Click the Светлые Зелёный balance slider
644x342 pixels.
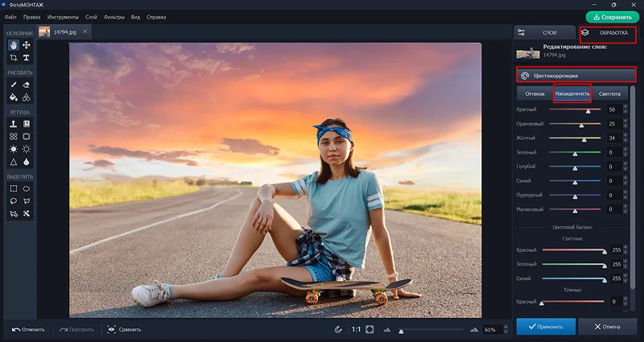click(x=574, y=265)
